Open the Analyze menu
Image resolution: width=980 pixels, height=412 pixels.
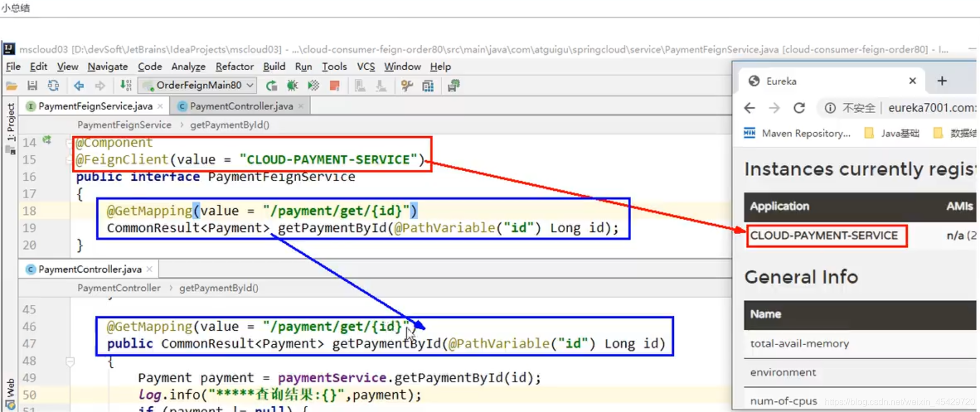coord(188,66)
